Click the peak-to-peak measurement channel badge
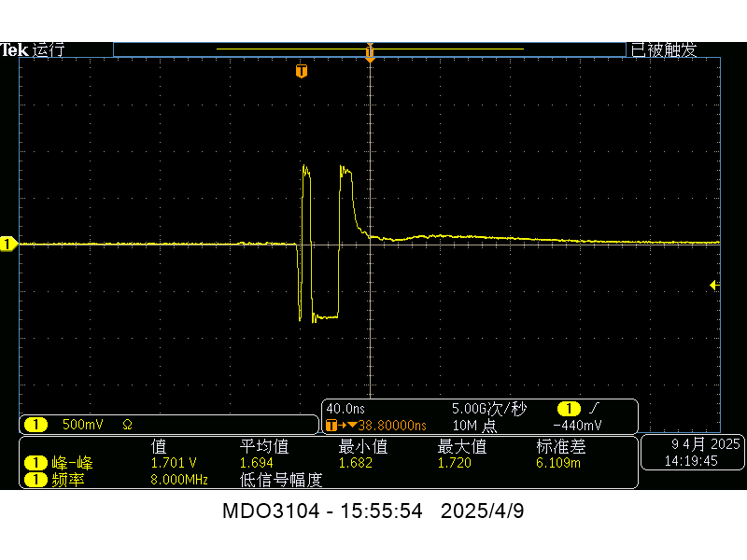This screenshot has width=747, height=560. (x=35, y=463)
